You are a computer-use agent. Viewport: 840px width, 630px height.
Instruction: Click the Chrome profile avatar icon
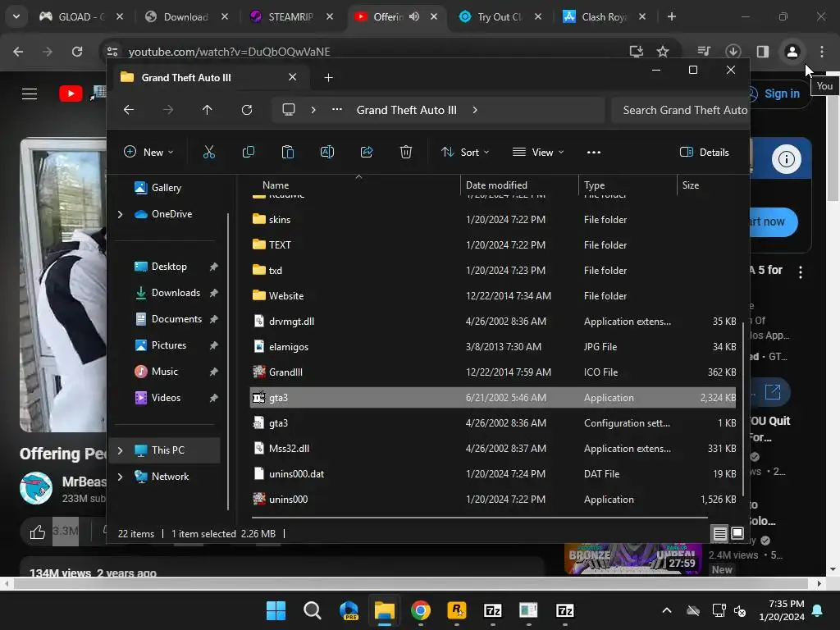(x=792, y=52)
